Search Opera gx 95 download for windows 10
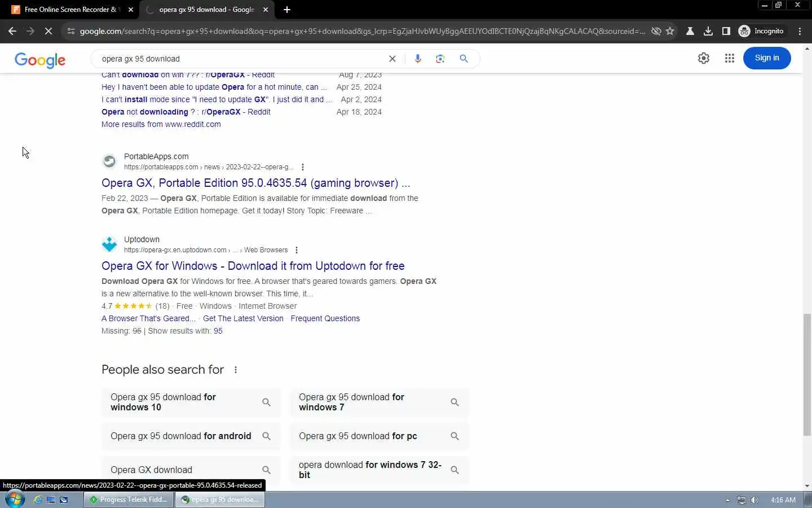 click(x=191, y=402)
